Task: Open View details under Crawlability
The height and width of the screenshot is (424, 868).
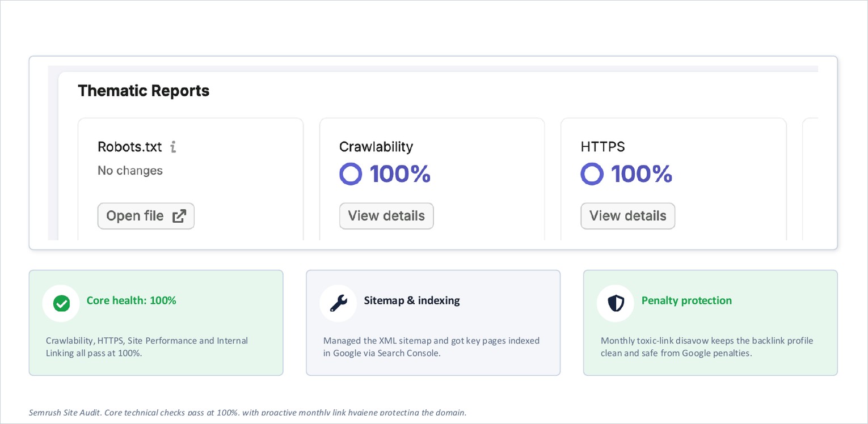Action: (386, 216)
